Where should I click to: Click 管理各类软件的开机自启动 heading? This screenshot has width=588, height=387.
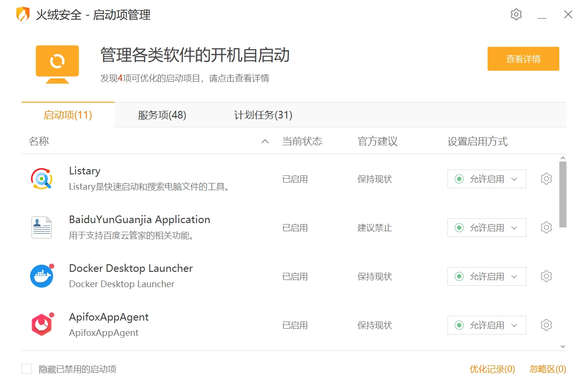coord(195,55)
